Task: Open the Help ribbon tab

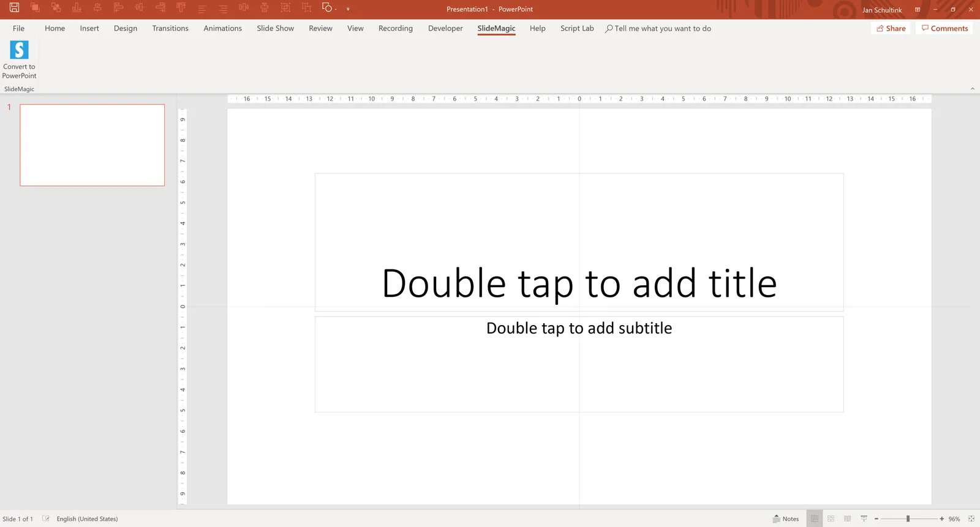Action: click(538, 28)
